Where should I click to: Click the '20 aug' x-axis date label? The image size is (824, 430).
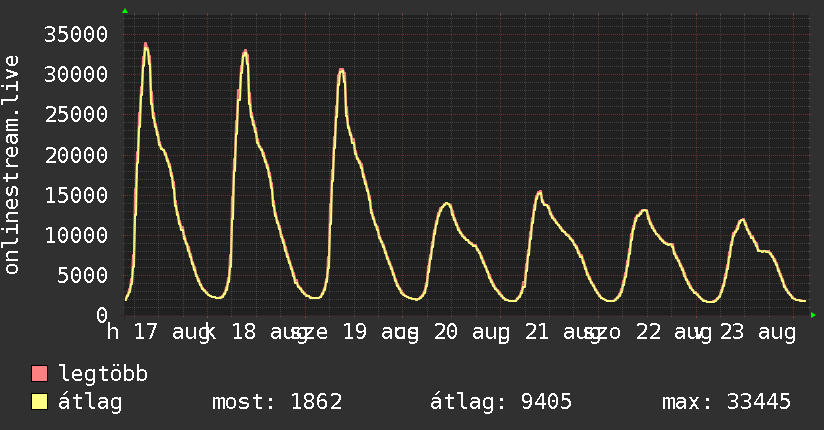471,332
